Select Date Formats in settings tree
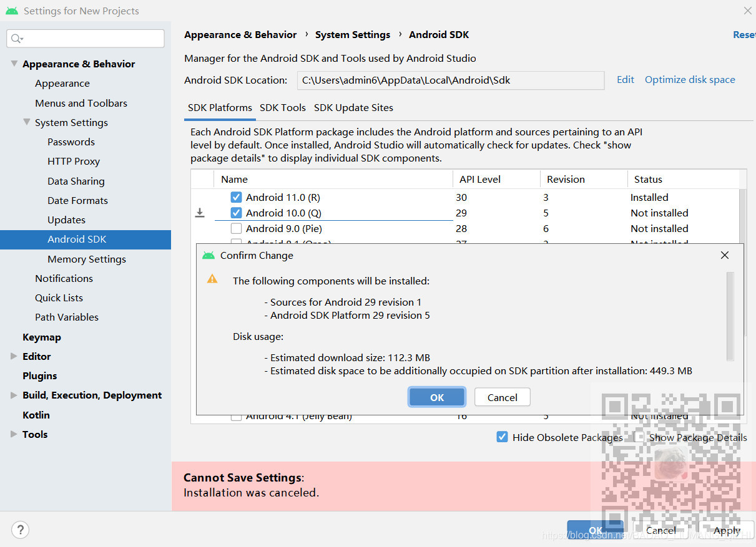The height and width of the screenshot is (547, 756). pos(77,200)
